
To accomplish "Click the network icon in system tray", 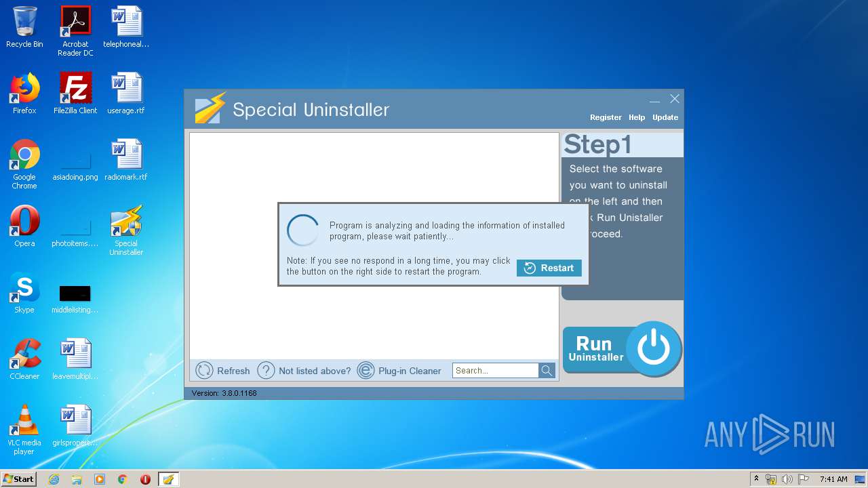I will (771, 479).
